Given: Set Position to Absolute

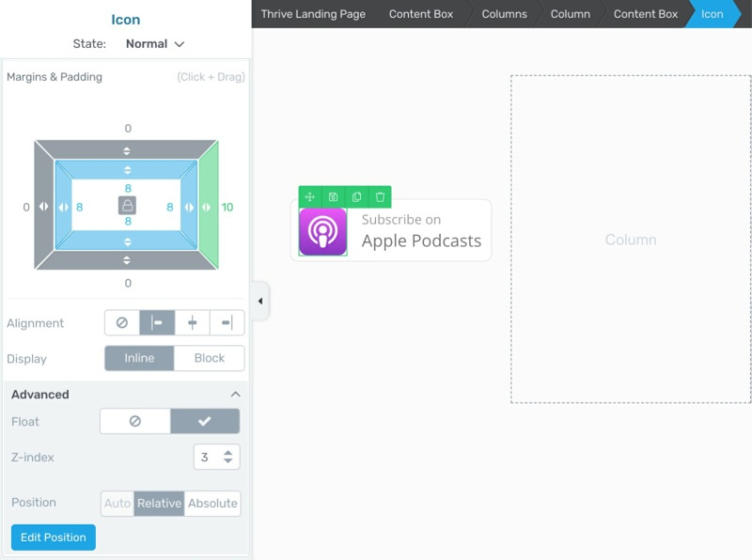Looking at the screenshot, I should pos(212,504).
